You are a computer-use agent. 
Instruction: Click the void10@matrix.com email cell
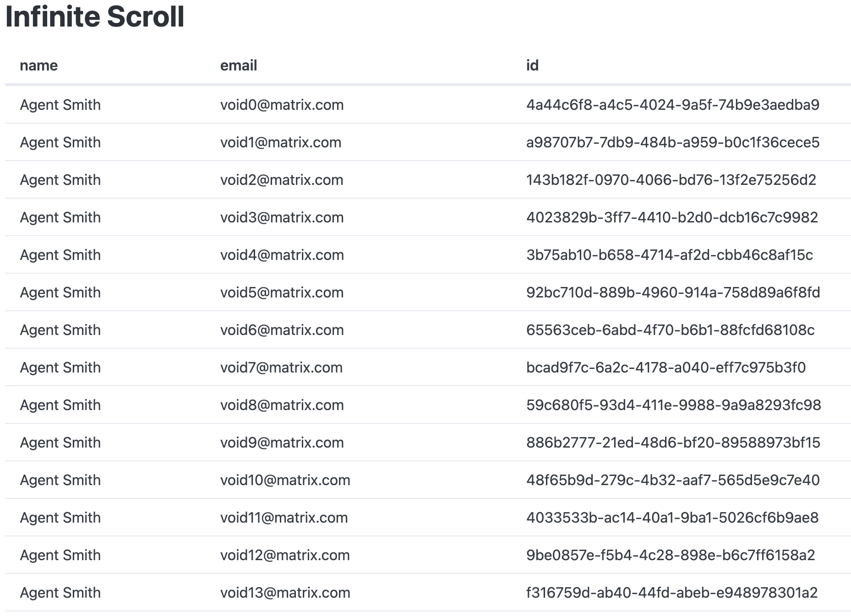coord(285,480)
